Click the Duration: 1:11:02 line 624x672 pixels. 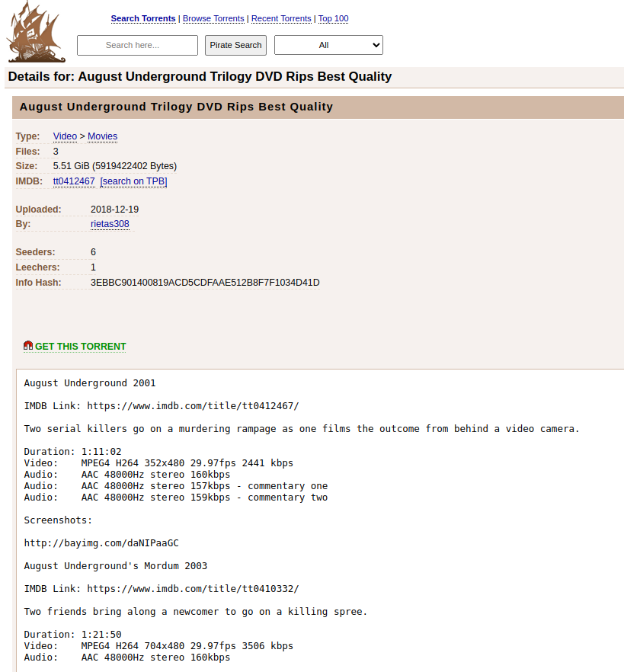point(72,452)
